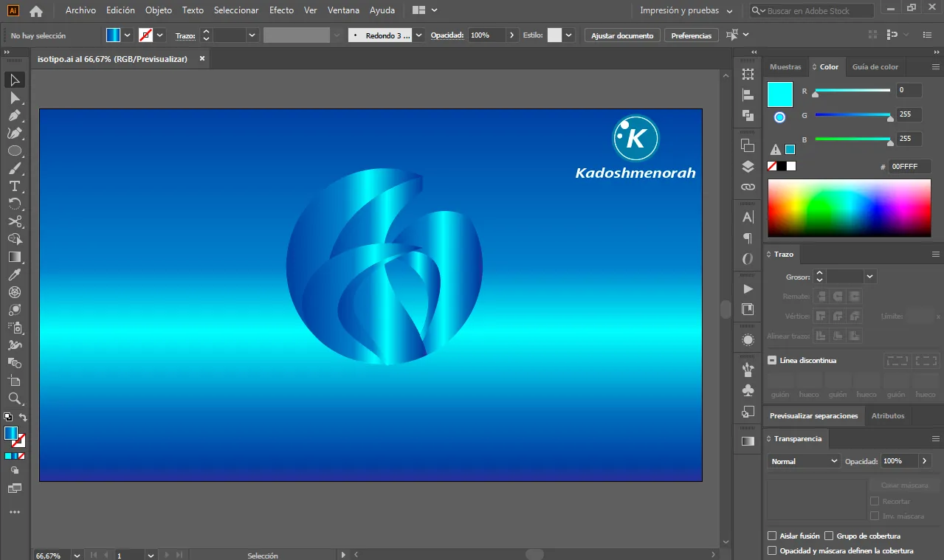Click the hex color value field

click(x=910, y=167)
